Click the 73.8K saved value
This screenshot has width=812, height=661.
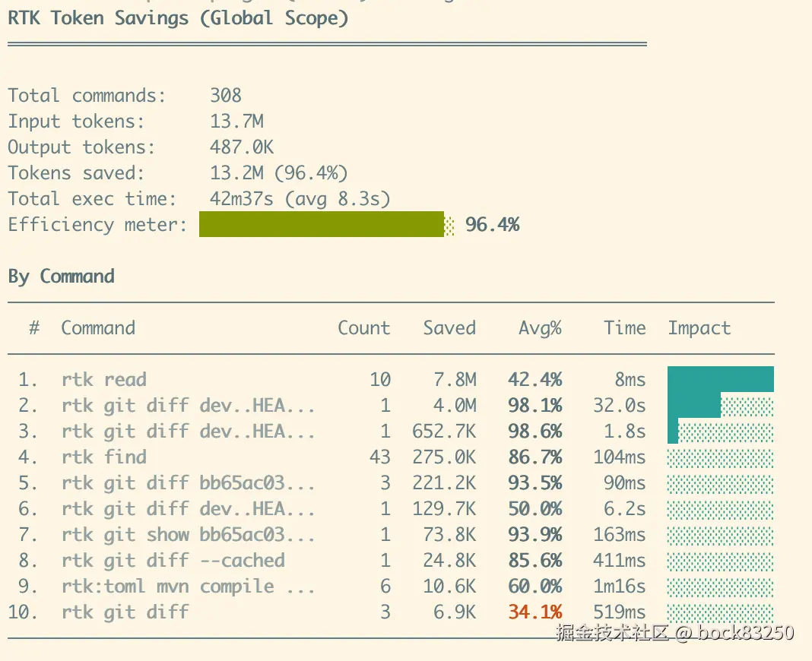(x=449, y=535)
